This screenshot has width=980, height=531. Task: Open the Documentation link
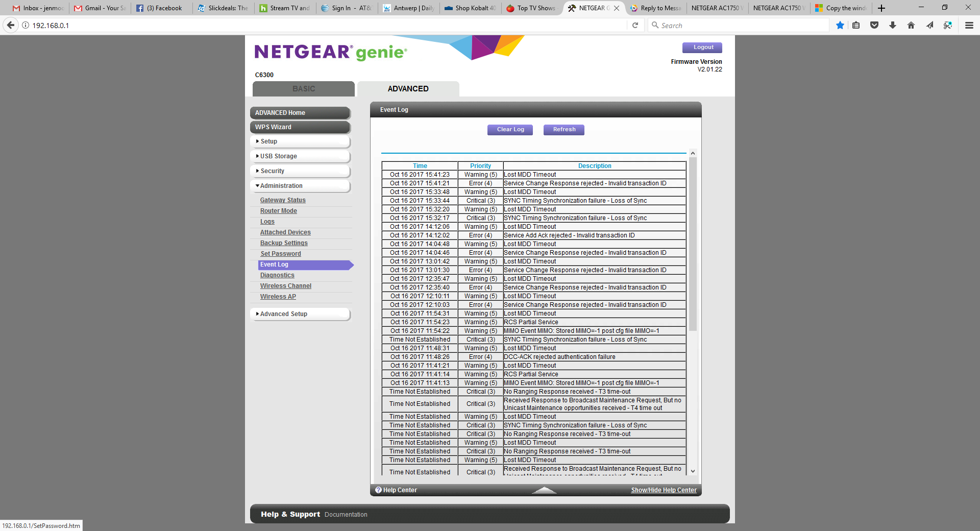coord(346,514)
